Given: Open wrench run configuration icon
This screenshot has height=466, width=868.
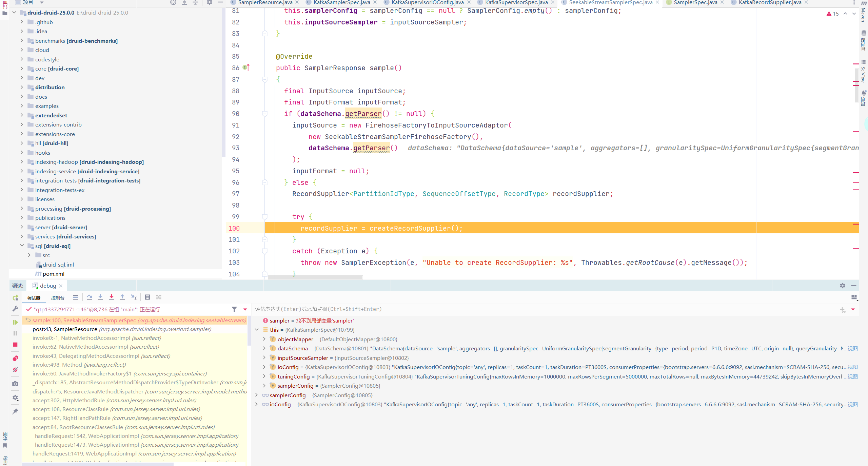Looking at the screenshot, I should point(15,309).
